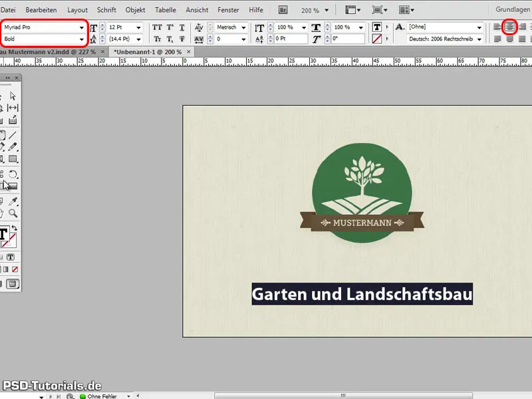Open View Options dropdown in application bar

click(353, 10)
